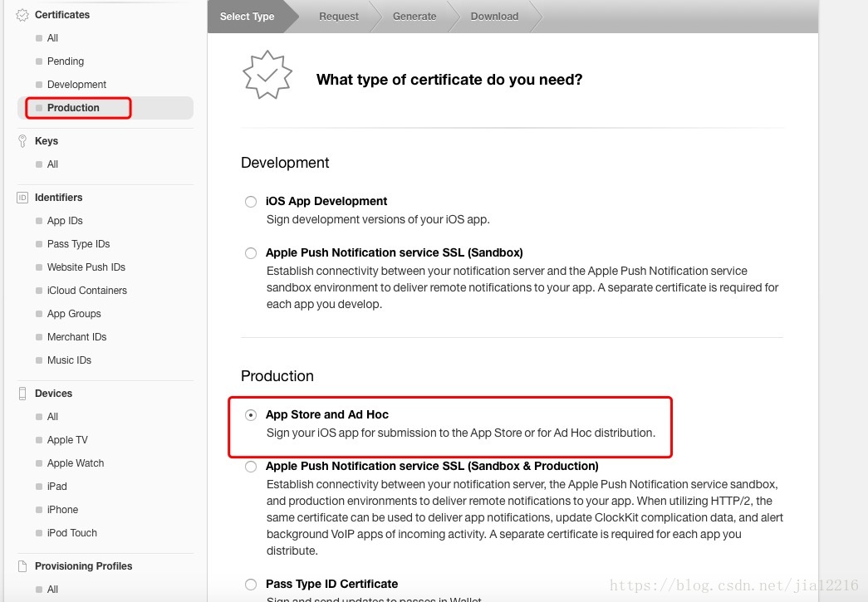Go to the Generate step
The height and width of the screenshot is (602, 868).
[414, 17]
